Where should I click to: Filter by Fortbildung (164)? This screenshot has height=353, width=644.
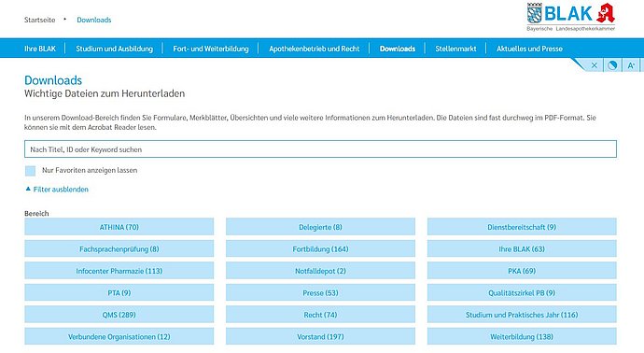pos(320,248)
